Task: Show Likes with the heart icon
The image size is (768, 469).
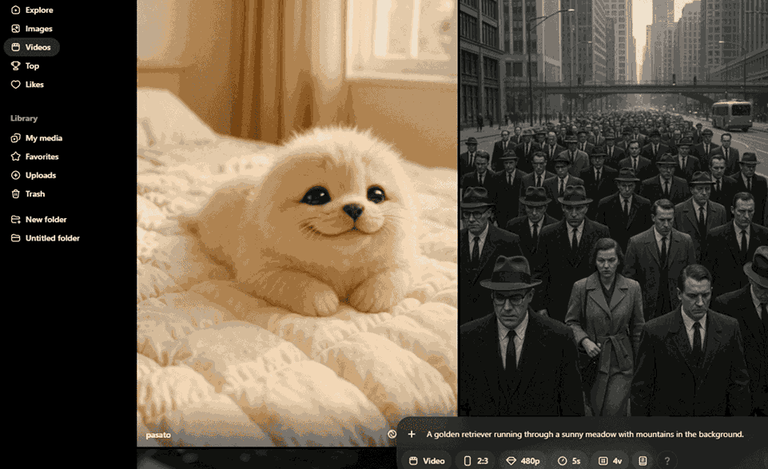Action: click(27, 84)
